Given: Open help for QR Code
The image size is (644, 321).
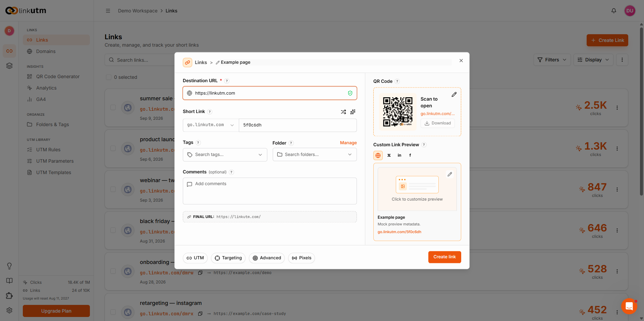Looking at the screenshot, I should 397,81.
